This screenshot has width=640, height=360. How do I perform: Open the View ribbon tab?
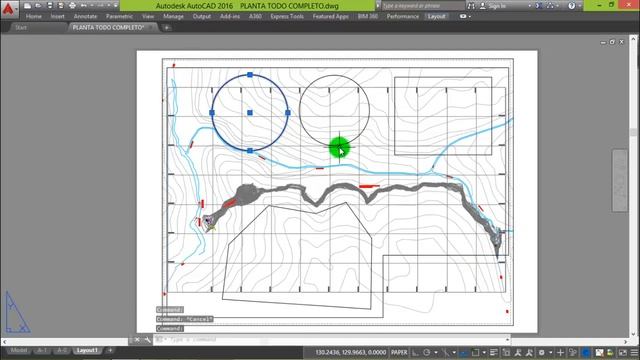tap(148, 16)
